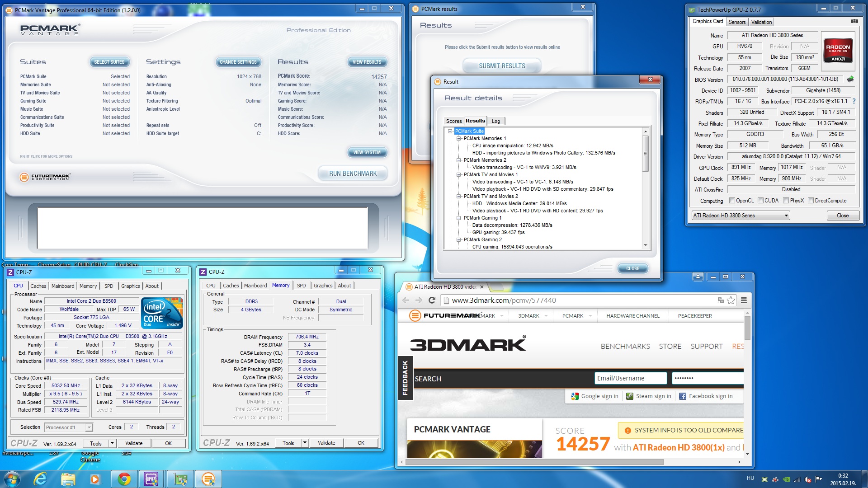Click the Chrome address bar URL
868x488 pixels.
click(504, 300)
